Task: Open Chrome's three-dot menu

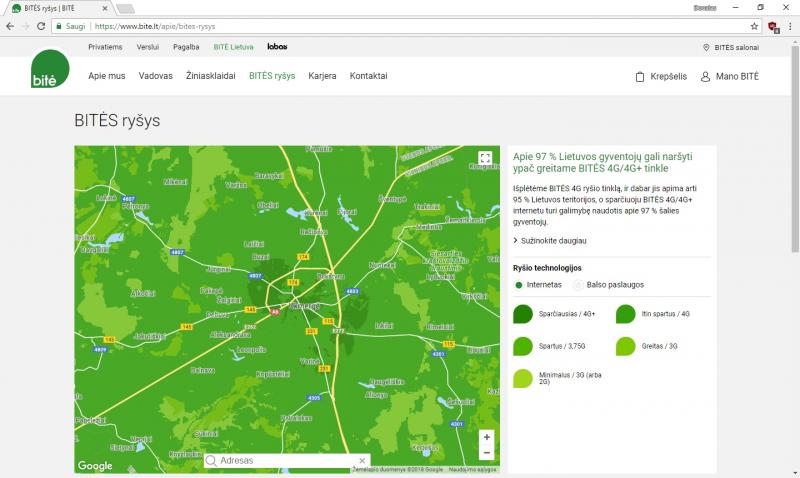Action: pyautogui.click(x=790, y=26)
